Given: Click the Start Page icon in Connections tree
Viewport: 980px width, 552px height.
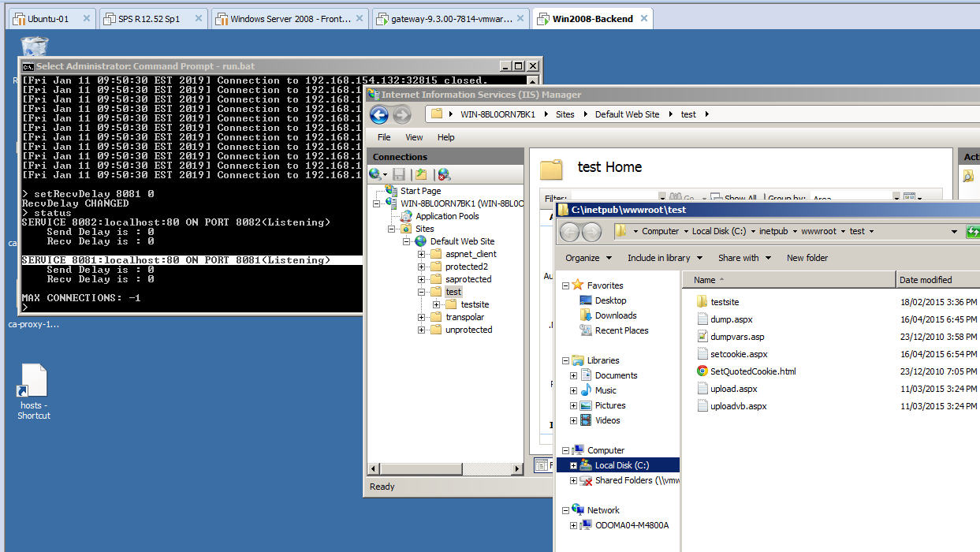Looking at the screenshot, I should 391,191.
